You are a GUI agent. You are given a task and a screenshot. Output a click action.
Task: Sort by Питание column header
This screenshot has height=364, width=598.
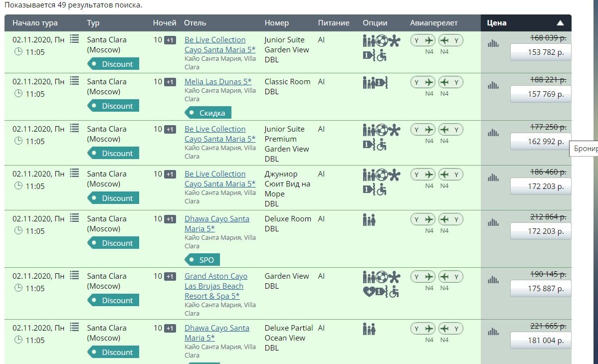pyautogui.click(x=334, y=23)
